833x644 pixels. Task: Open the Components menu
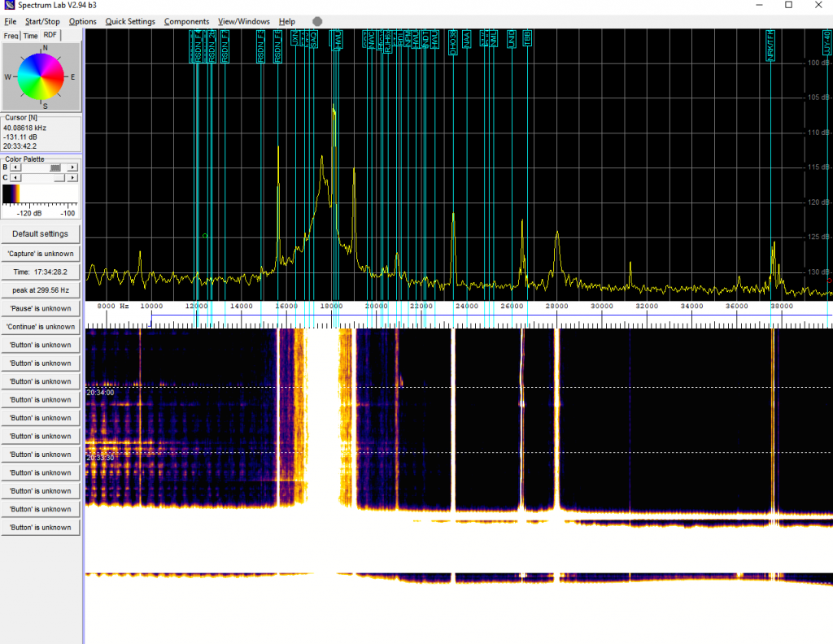click(186, 21)
